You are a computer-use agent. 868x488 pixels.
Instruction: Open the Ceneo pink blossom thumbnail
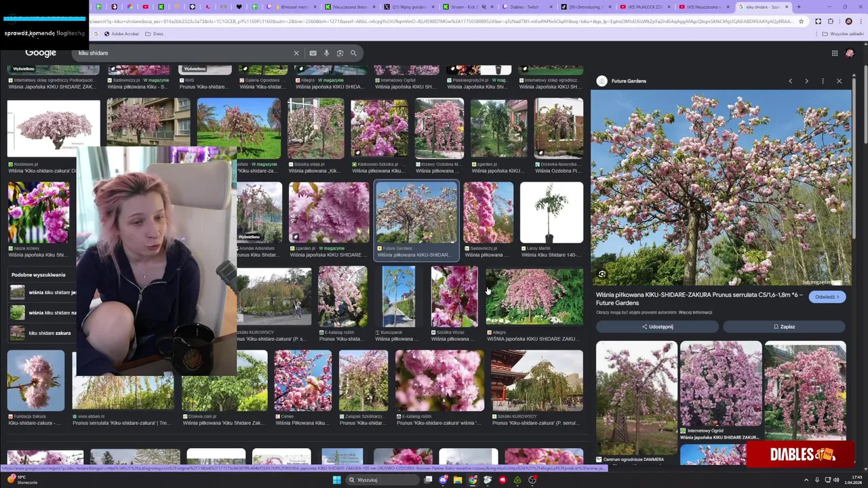click(x=303, y=380)
